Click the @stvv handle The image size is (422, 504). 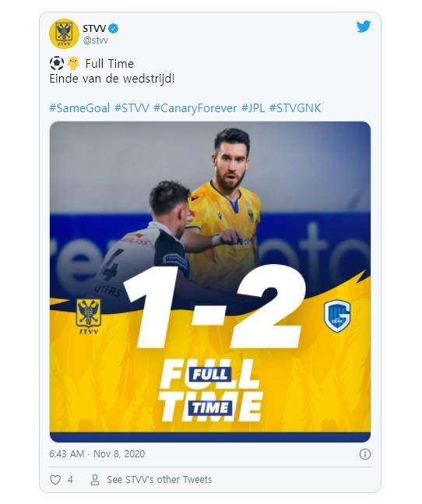click(x=96, y=41)
